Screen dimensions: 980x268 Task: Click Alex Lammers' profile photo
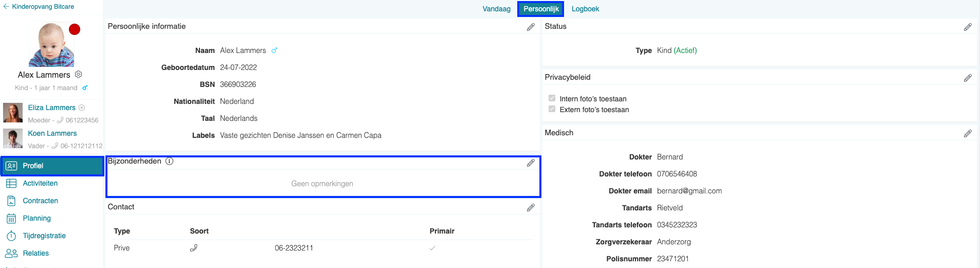[x=51, y=45]
